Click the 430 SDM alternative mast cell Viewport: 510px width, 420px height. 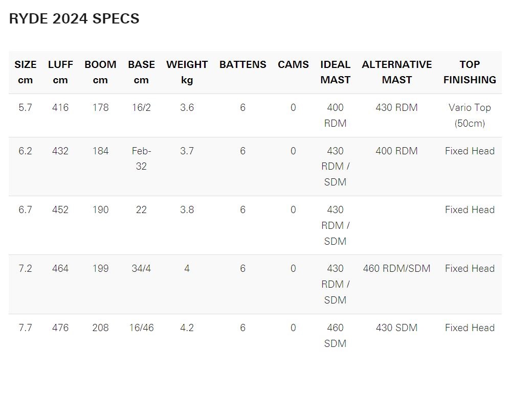click(x=397, y=328)
